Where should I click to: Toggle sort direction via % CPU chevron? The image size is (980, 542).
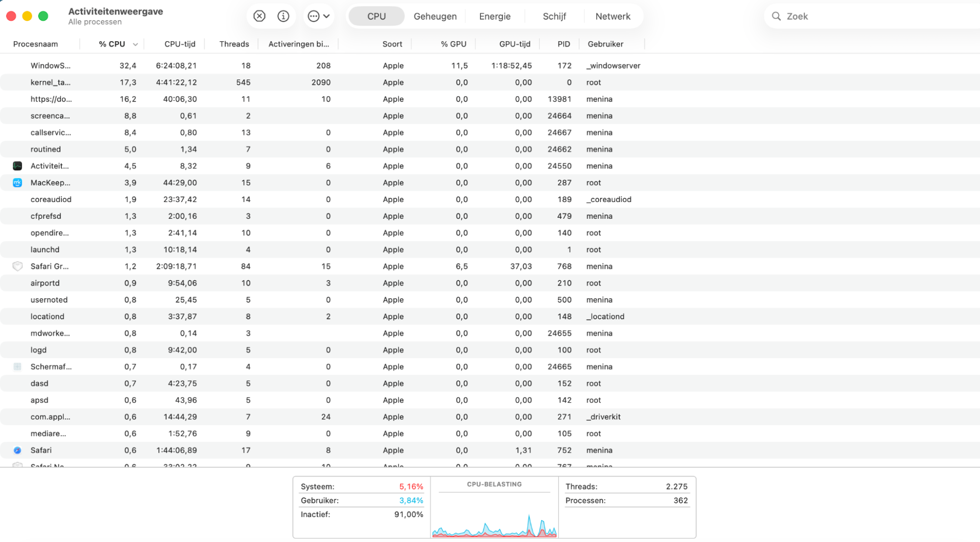pyautogui.click(x=136, y=44)
